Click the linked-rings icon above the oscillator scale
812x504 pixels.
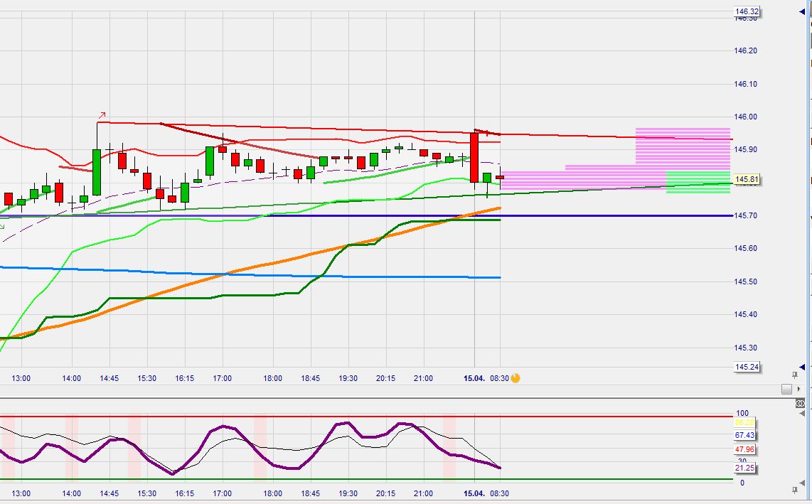pyautogui.click(x=800, y=403)
